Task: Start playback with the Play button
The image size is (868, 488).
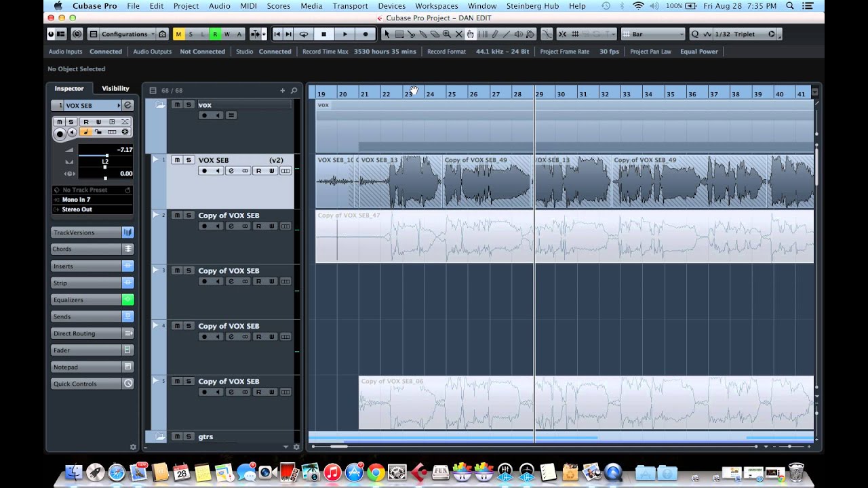Action: 345,34
